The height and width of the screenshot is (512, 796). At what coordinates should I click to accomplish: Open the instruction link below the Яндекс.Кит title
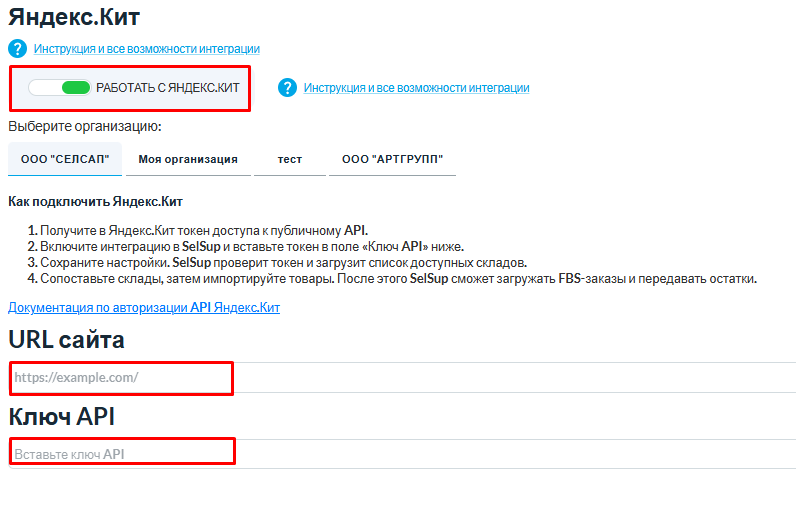click(x=147, y=49)
